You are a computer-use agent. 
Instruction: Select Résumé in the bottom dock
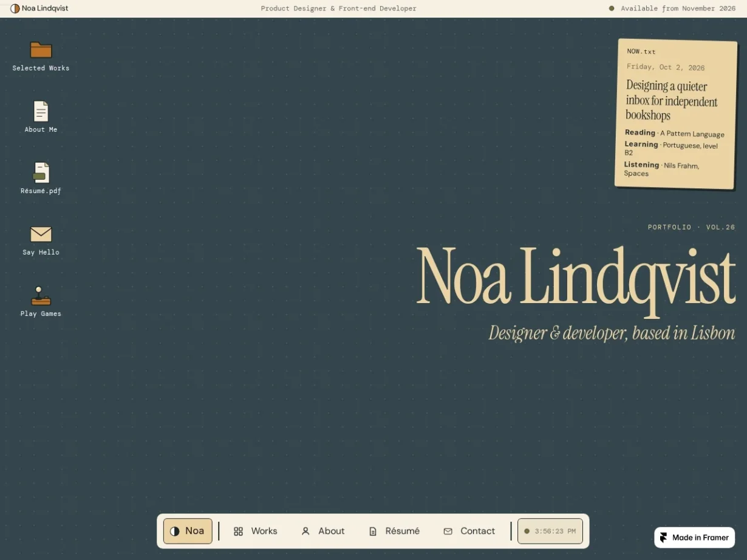[394, 531]
